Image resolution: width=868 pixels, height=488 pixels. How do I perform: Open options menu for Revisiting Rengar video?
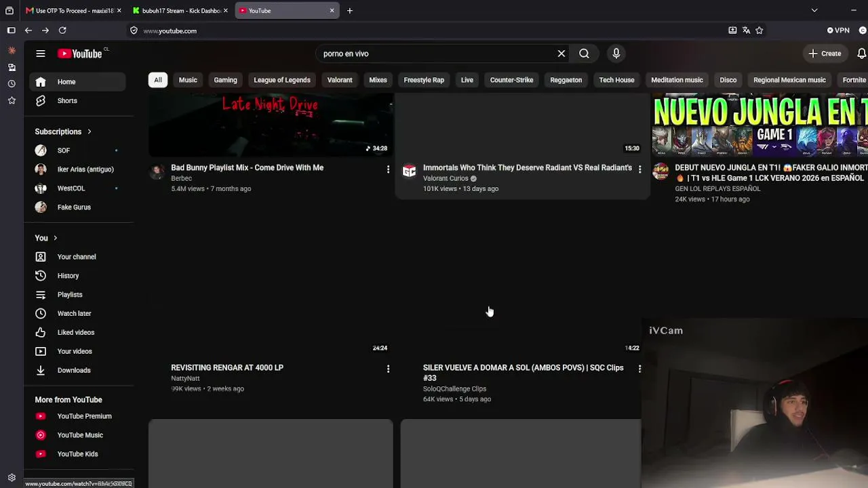click(x=388, y=369)
